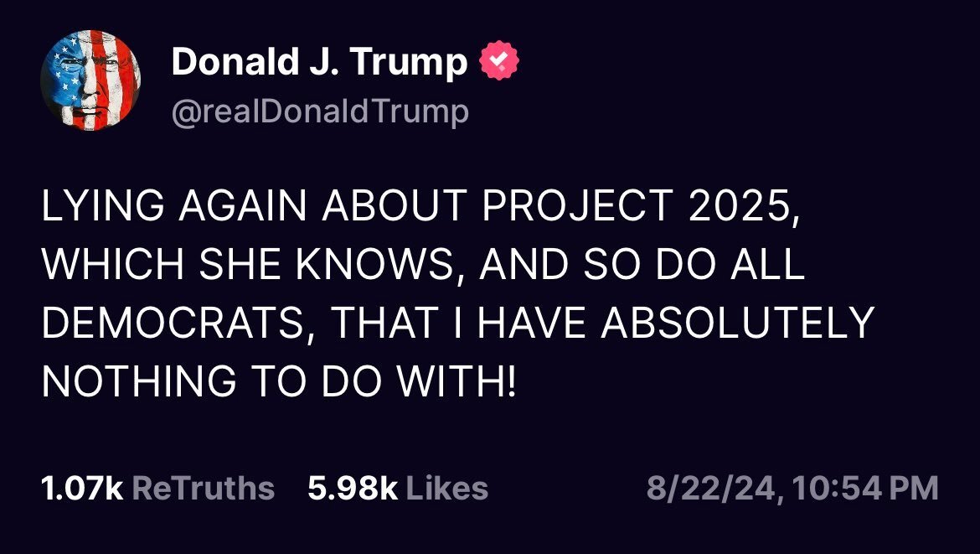980x554 pixels.
Task: Click the 10:54 PM post time
Action: point(863,488)
